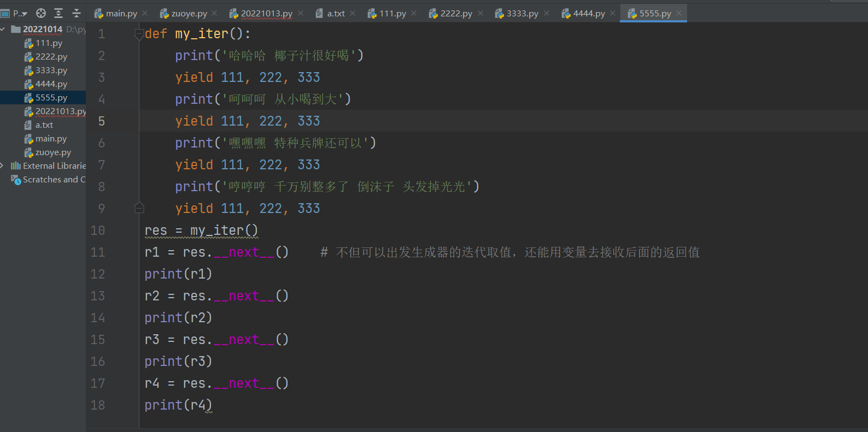Viewport: 868px width, 432px height.
Task: Switch to the main.py tab
Action: (121, 14)
